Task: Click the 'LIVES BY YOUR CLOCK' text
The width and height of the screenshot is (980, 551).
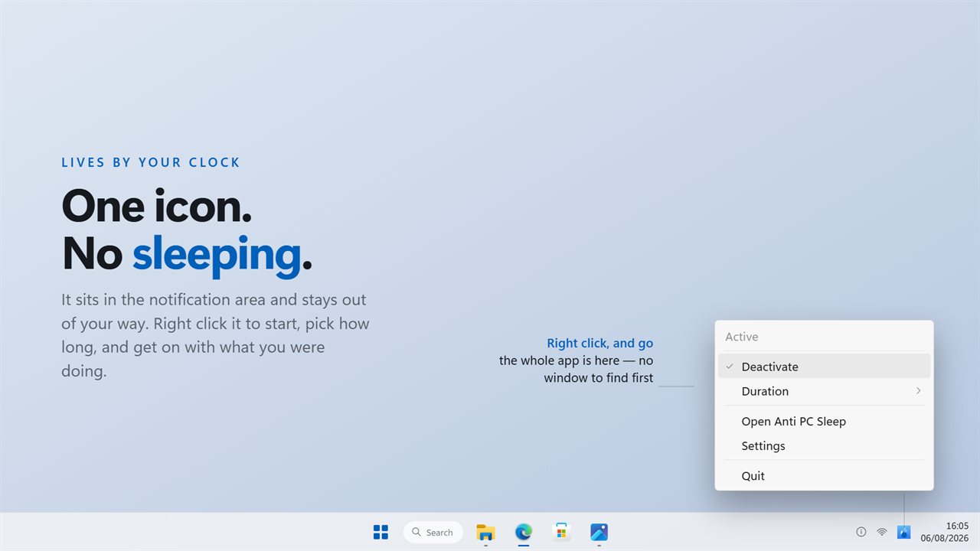Action: 151,162
